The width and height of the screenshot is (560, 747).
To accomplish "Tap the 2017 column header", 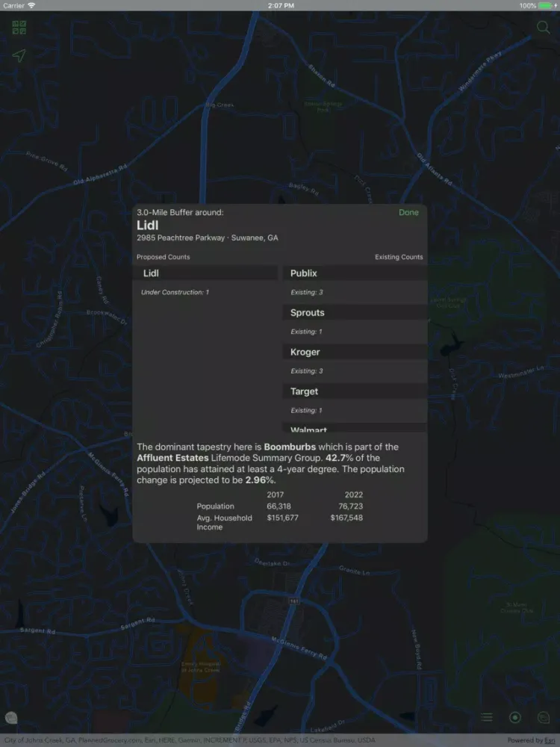I will 276,495.
